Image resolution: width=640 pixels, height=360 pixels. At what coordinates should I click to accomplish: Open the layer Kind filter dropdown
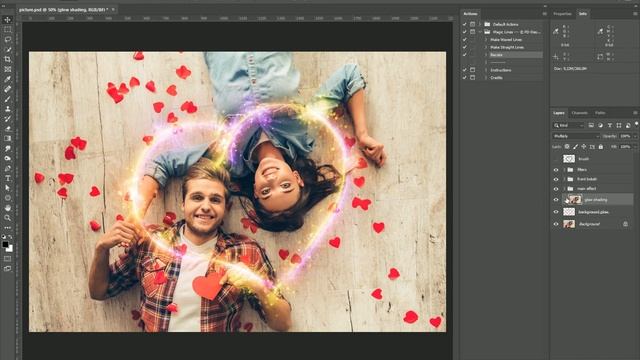[569, 125]
